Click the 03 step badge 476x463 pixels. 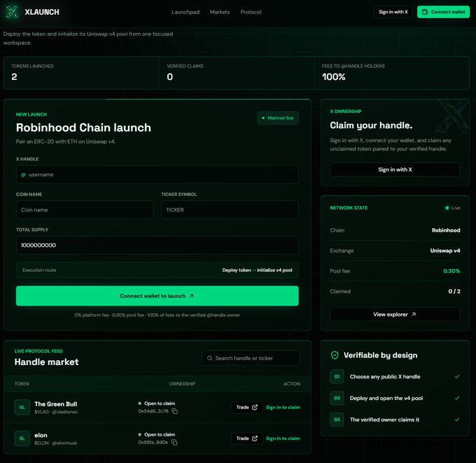pyautogui.click(x=337, y=420)
